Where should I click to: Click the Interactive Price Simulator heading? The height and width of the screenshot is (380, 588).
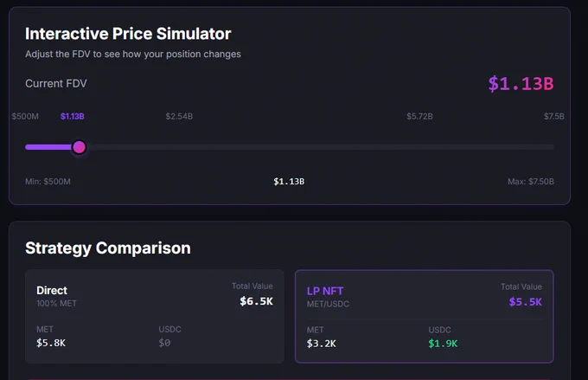(128, 34)
